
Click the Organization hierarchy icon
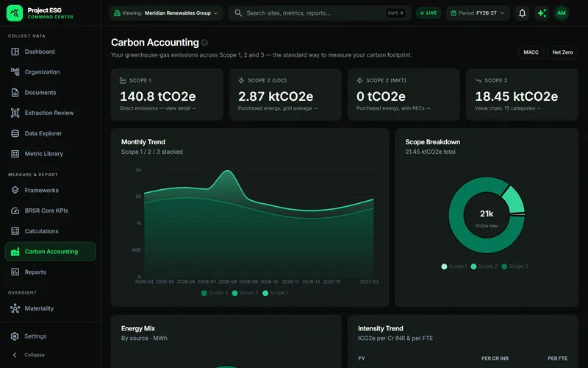pyautogui.click(x=15, y=71)
